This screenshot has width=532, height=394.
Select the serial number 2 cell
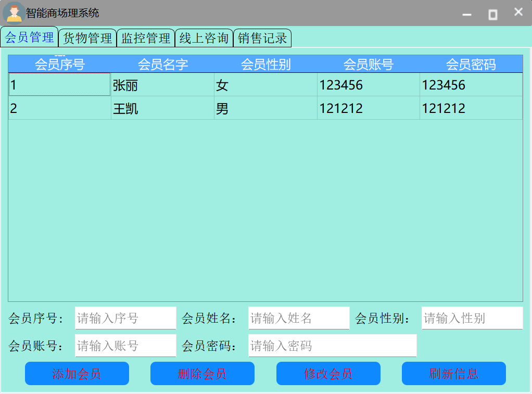[x=60, y=108]
